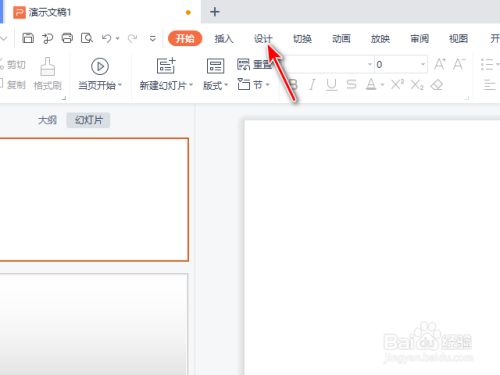Decrease font size with A- icon

pos(459,64)
